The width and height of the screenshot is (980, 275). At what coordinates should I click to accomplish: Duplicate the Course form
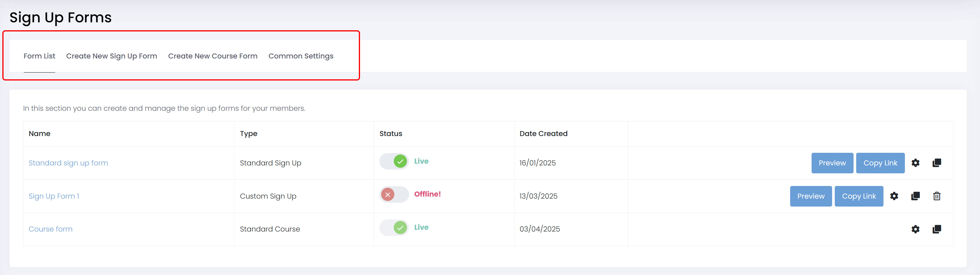(x=937, y=229)
